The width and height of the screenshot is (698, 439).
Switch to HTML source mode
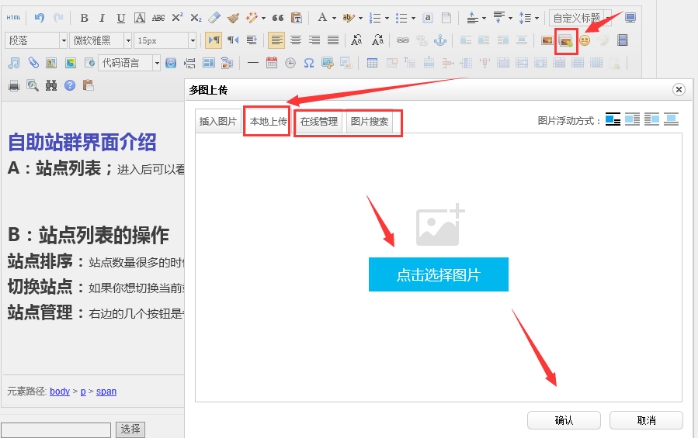14,18
